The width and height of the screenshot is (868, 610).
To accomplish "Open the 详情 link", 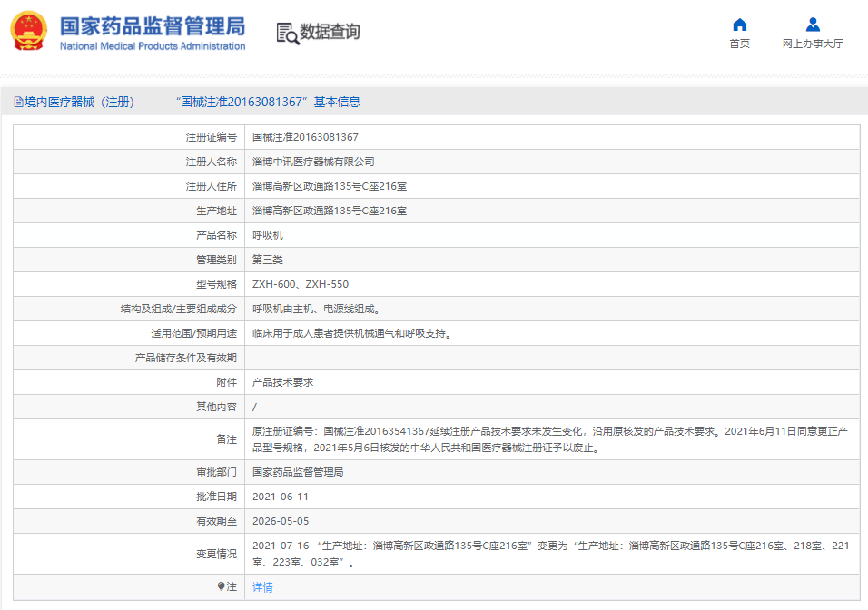I will [262, 587].
